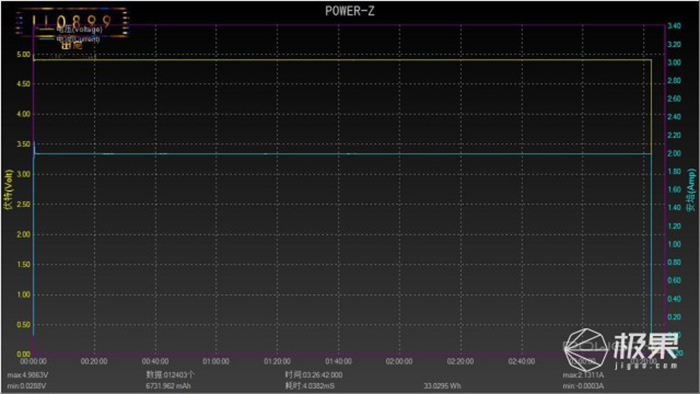The width and height of the screenshot is (700, 394).
Task: Click the 00:40:00 time axis label
Action: 155,361
